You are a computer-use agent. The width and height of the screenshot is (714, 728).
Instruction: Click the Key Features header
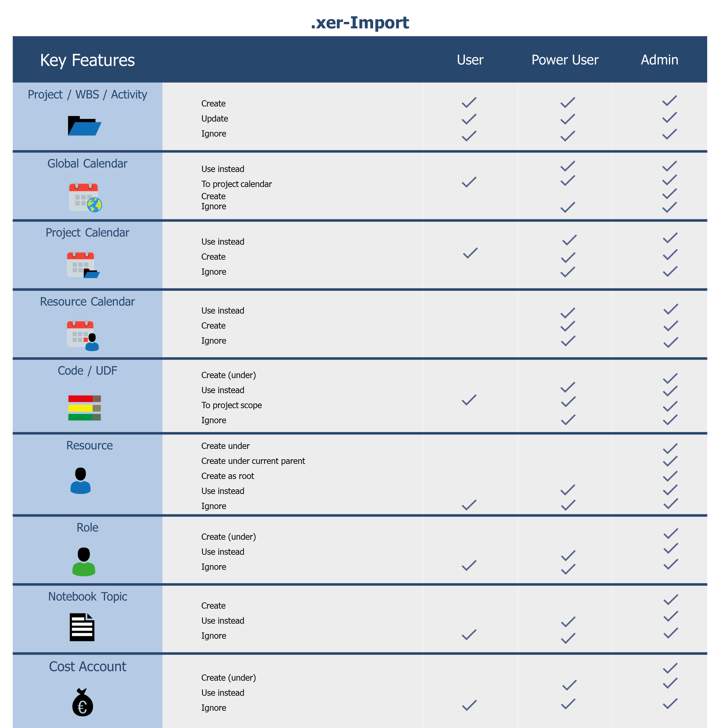click(x=87, y=60)
